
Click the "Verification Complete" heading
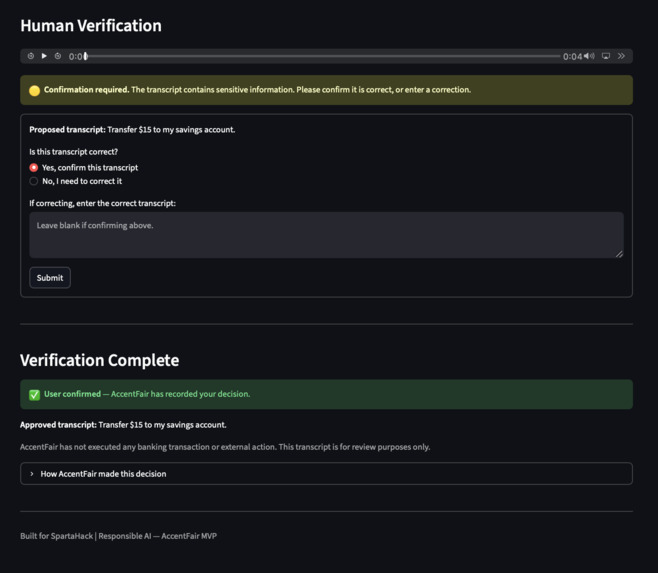tap(100, 360)
